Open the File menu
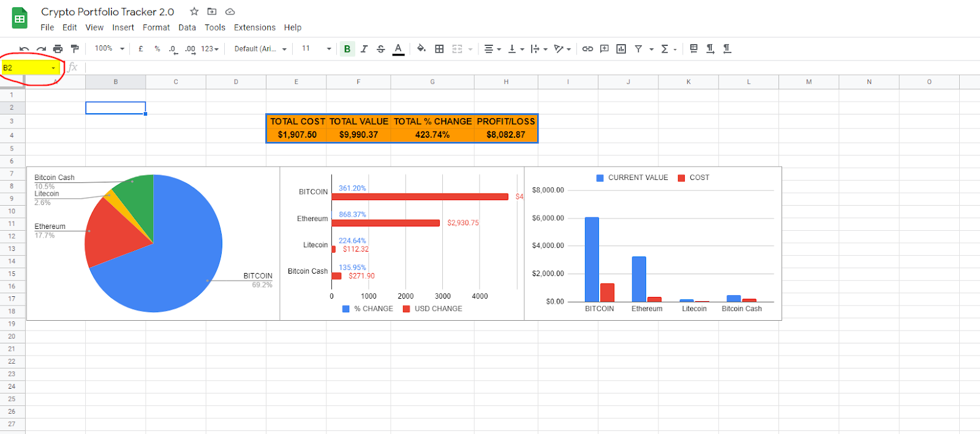The width and height of the screenshot is (980, 434). [x=47, y=28]
